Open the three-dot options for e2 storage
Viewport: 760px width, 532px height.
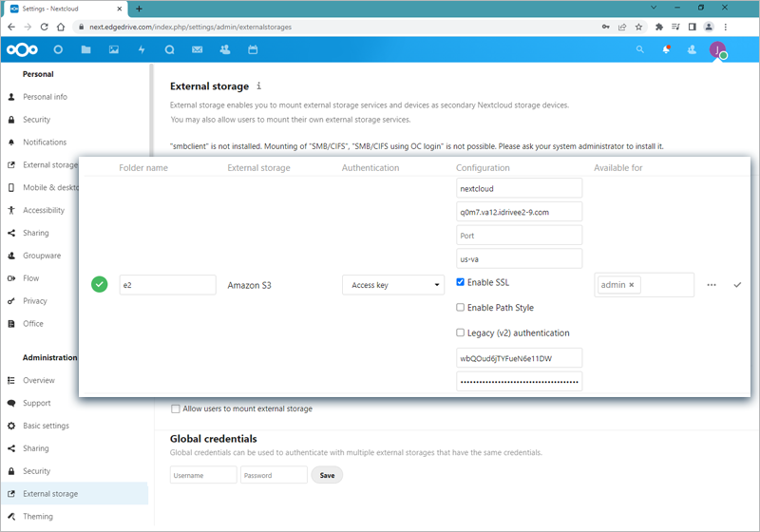(711, 285)
